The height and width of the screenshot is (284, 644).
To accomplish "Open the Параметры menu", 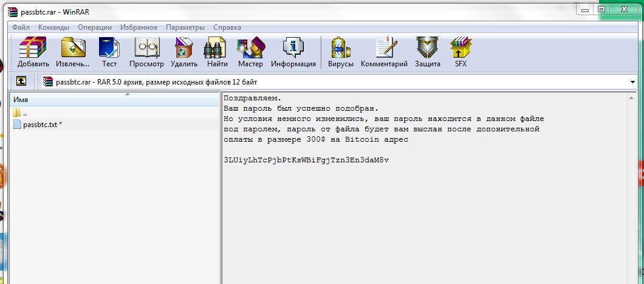I will coord(185,27).
